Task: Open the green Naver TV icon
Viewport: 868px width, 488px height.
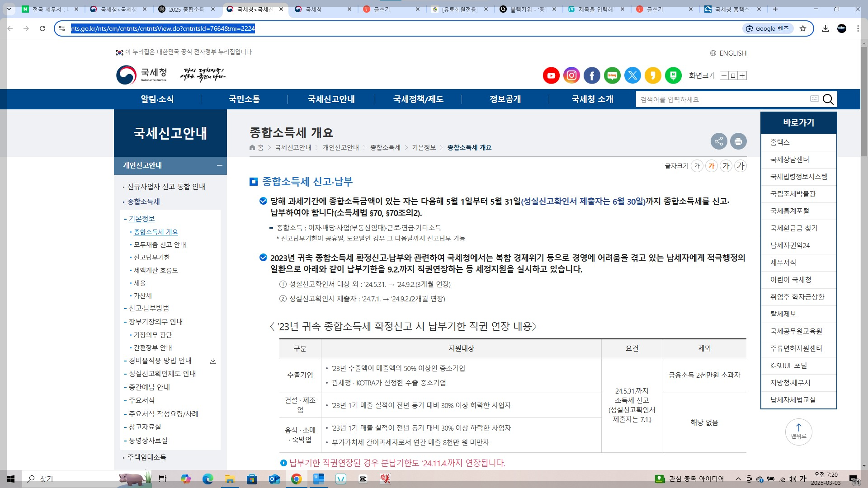Action: click(x=673, y=75)
